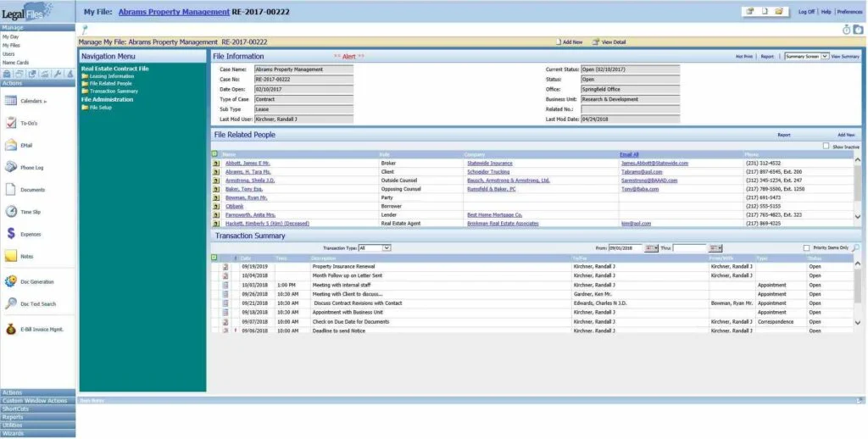The width and height of the screenshot is (868, 439).
Task: Click the Log Off link
Action: 806,12
